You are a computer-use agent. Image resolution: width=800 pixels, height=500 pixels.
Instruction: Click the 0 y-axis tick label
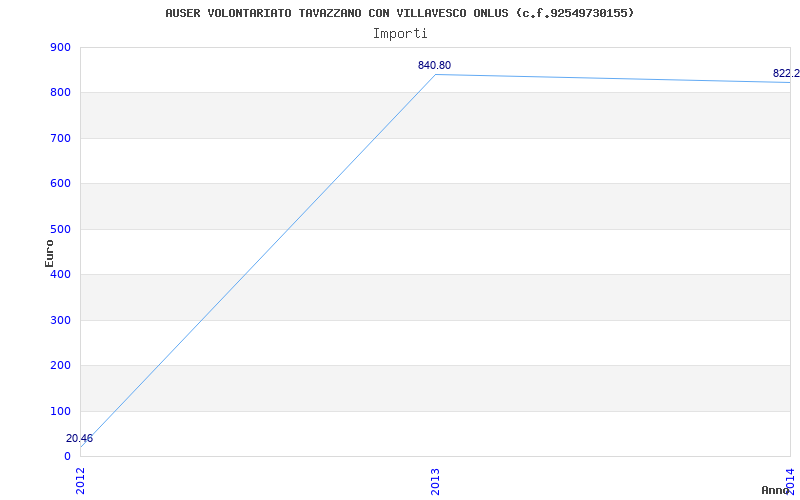67,456
